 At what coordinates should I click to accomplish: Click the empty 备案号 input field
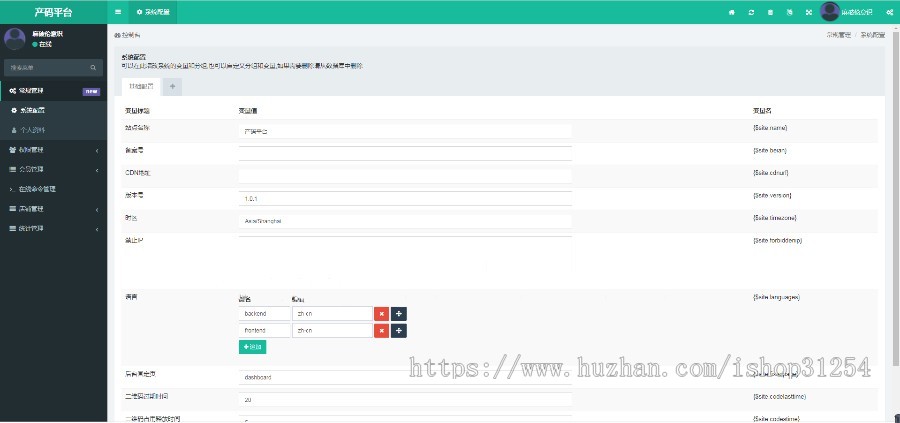click(405, 153)
